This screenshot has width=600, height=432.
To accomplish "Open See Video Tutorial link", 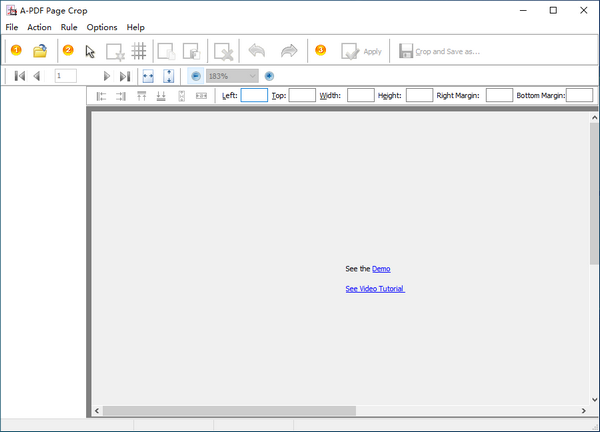I will [375, 289].
